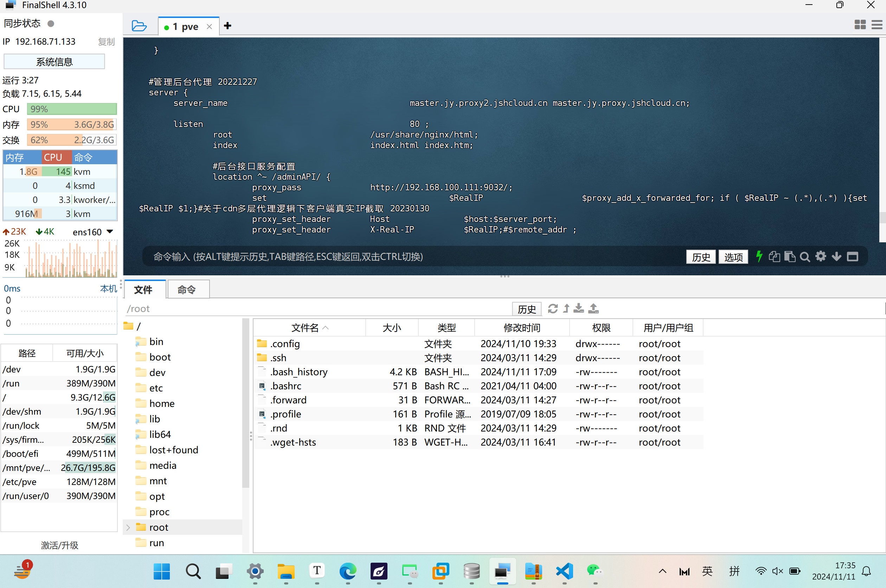
Task: Click the copy icon in command bar
Action: tap(774, 256)
